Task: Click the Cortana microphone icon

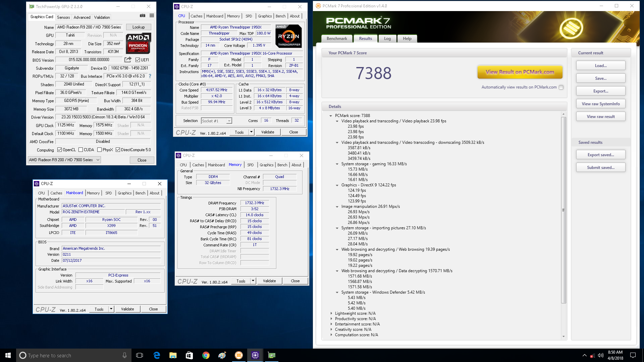Action: pyautogui.click(x=124, y=355)
